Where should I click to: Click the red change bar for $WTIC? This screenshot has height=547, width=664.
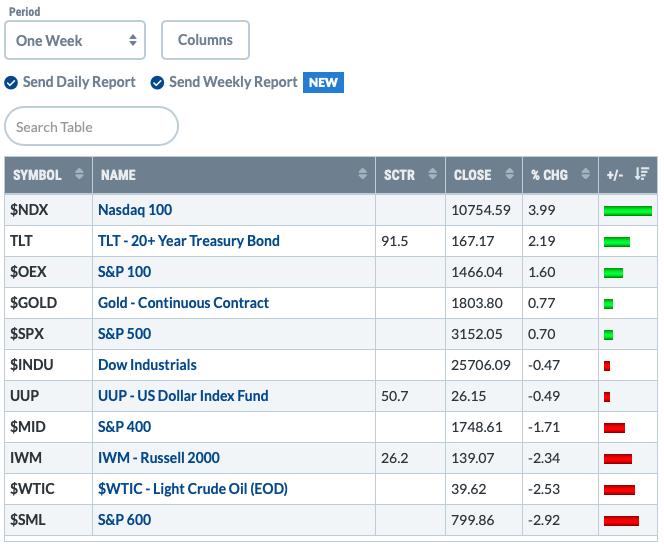(619, 490)
